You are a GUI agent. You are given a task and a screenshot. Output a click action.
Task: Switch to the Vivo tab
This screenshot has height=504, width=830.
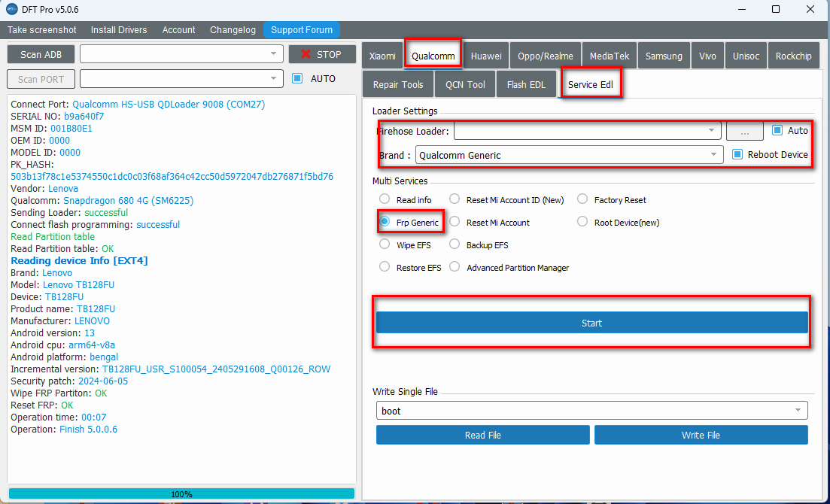(707, 56)
